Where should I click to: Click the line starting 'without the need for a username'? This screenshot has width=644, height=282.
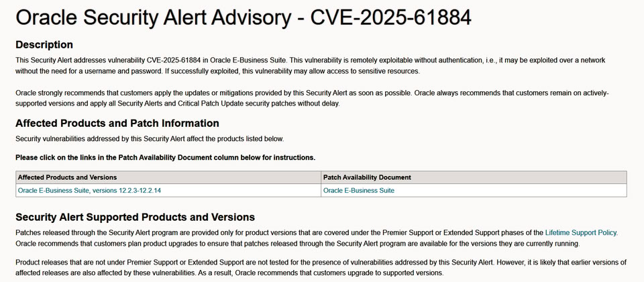click(218, 71)
